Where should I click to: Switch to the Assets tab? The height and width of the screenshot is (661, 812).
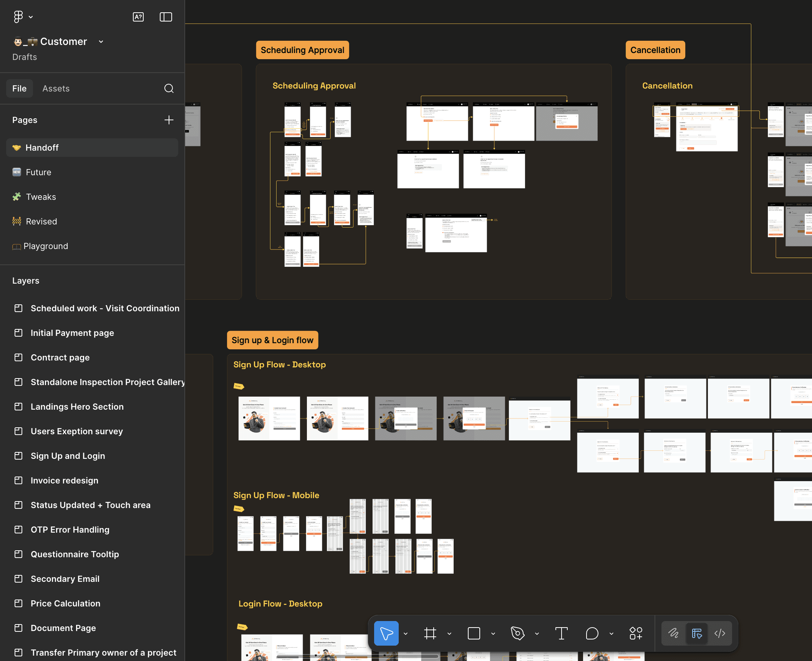coord(56,88)
